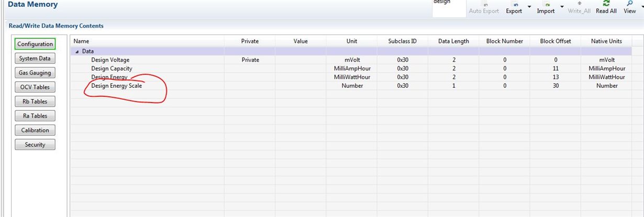Open the Configuration category
644x217 pixels.
pyautogui.click(x=35, y=44)
